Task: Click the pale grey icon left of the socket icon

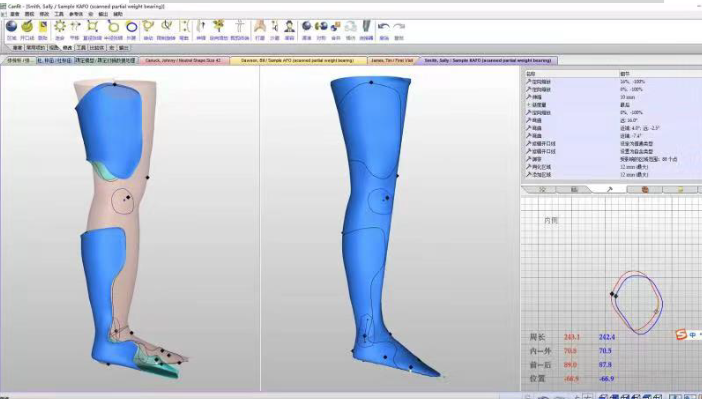Action: tap(351, 27)
